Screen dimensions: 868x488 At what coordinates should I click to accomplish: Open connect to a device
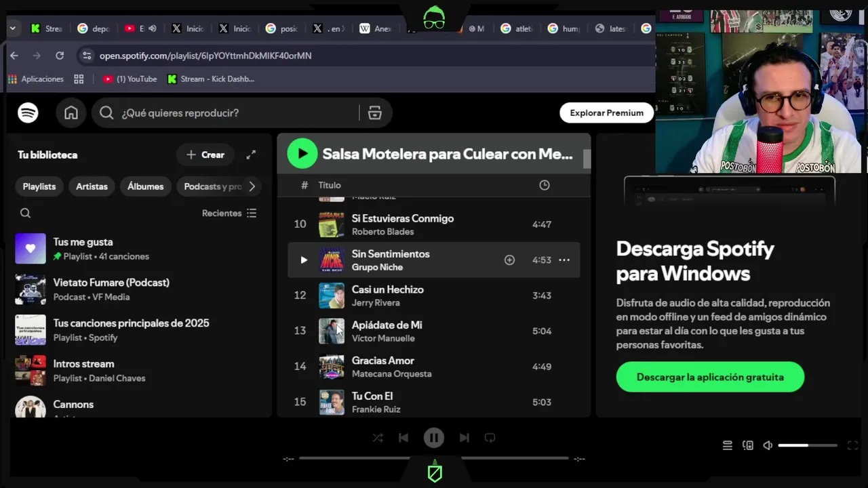(748, 445)
